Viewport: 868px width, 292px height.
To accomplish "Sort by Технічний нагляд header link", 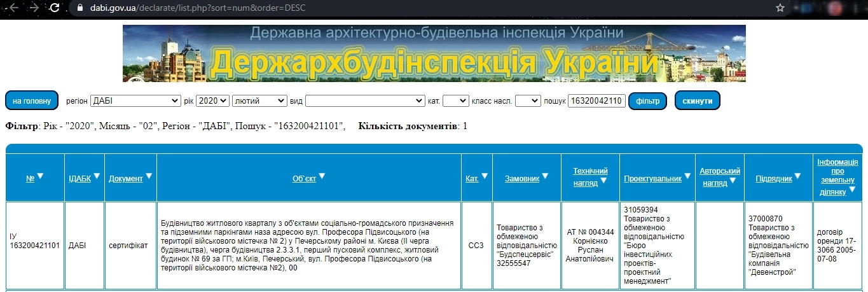I will pyautogui.click(x=591, y=177).
